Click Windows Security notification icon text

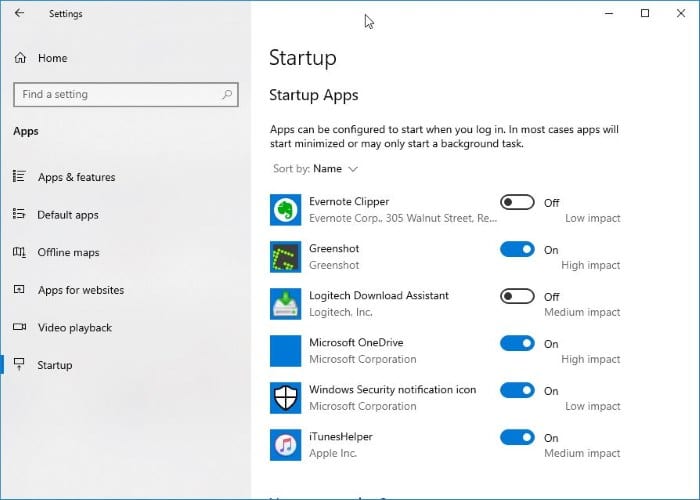(x=392, y=390)
